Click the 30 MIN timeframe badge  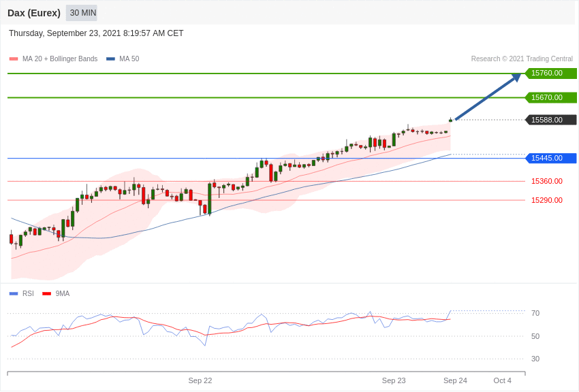pos(82,13)
